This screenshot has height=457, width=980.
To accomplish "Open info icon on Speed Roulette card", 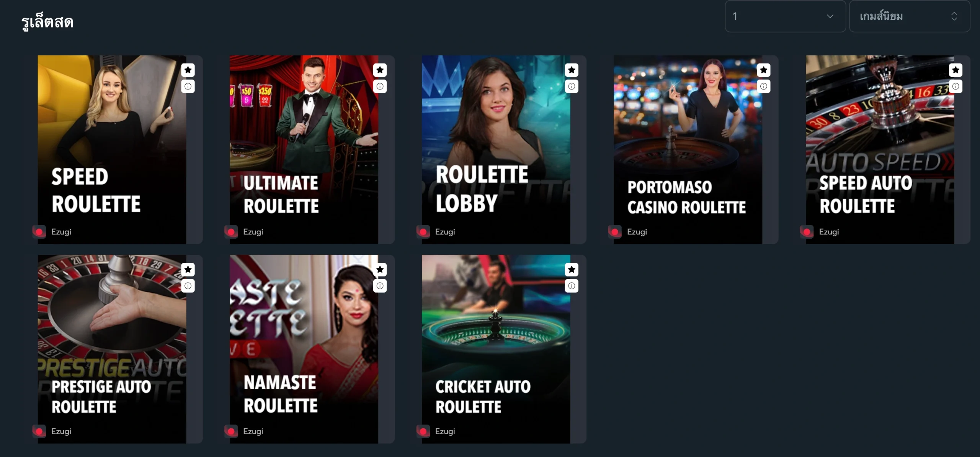I will [188, 86].
